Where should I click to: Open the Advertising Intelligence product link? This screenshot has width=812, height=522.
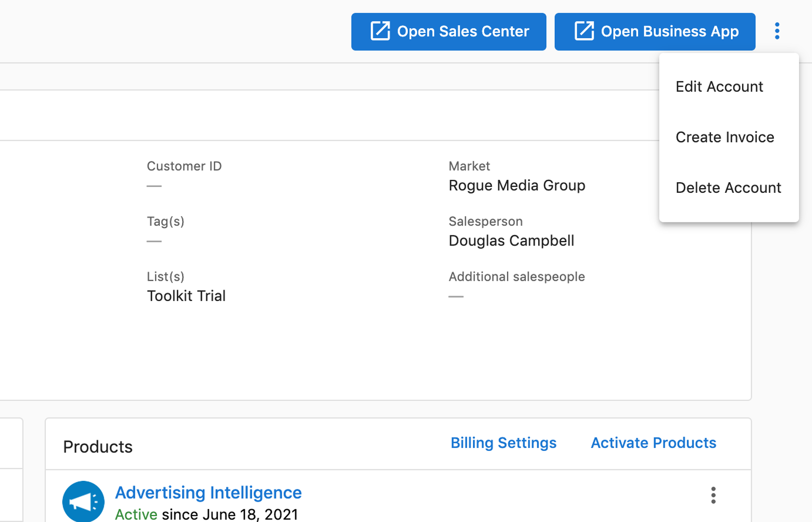coord(208,493)
